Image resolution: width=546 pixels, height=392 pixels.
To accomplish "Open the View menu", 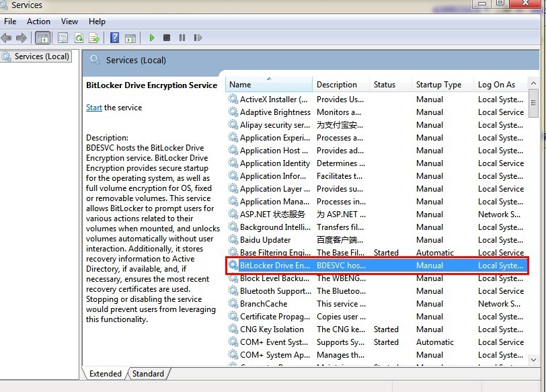I will [x=69, y=22].
